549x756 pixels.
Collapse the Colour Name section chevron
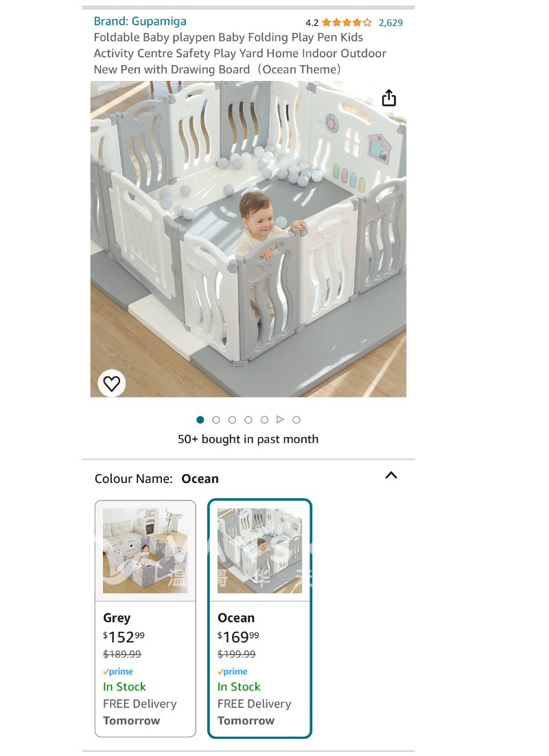[x=391, y=475]
